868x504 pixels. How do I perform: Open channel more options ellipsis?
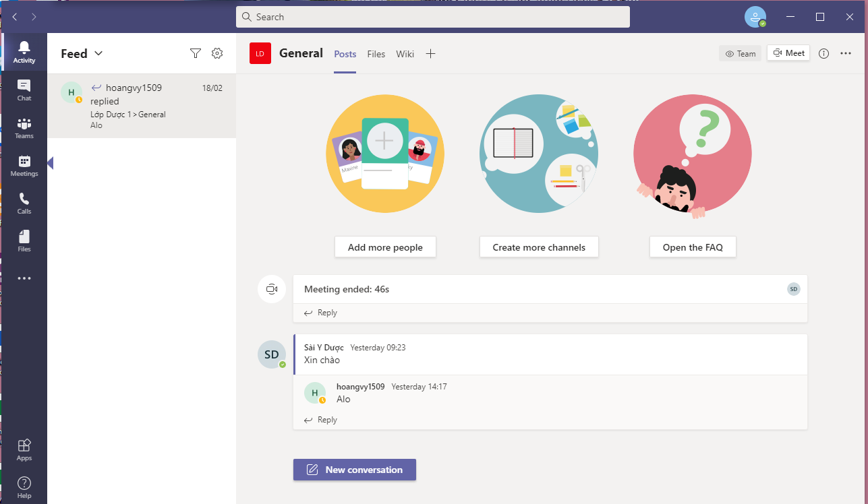(x=846, y=54)
